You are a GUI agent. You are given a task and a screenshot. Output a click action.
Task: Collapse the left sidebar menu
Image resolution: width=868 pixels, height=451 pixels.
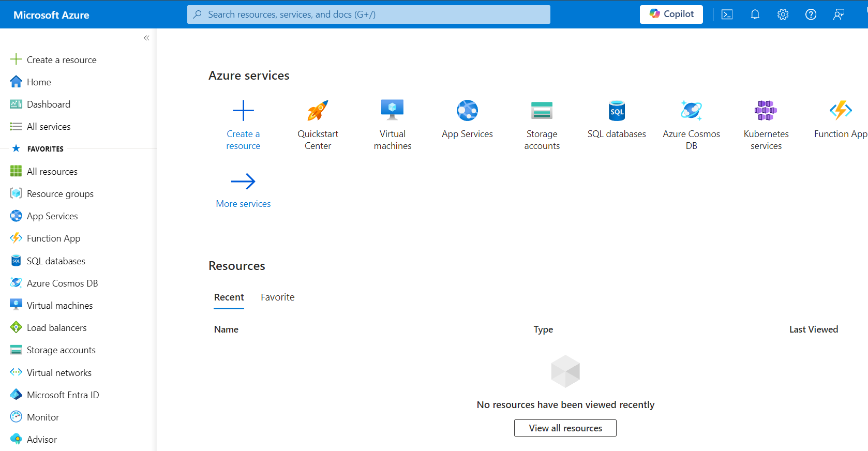(146, 38)
